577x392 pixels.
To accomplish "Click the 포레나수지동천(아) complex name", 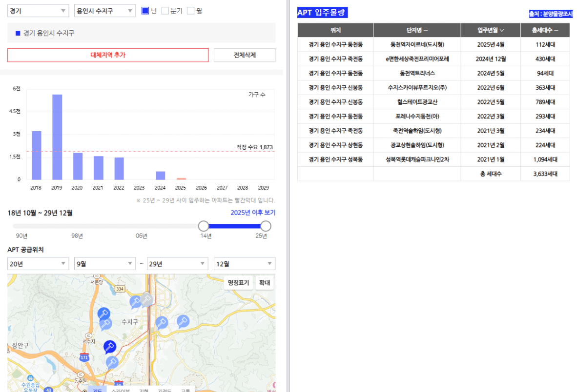I will (x=417, y=116).
